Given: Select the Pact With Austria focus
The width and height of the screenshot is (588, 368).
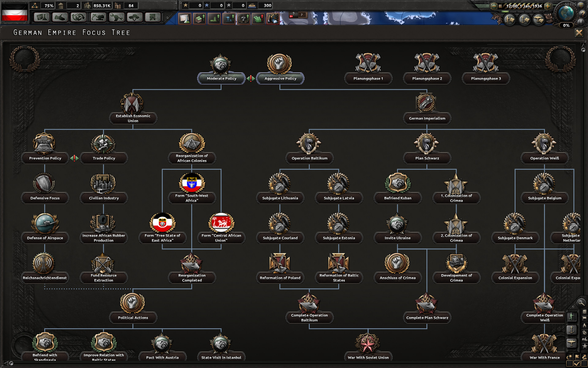Looking at the screenshot, I should tap(162, 358).
